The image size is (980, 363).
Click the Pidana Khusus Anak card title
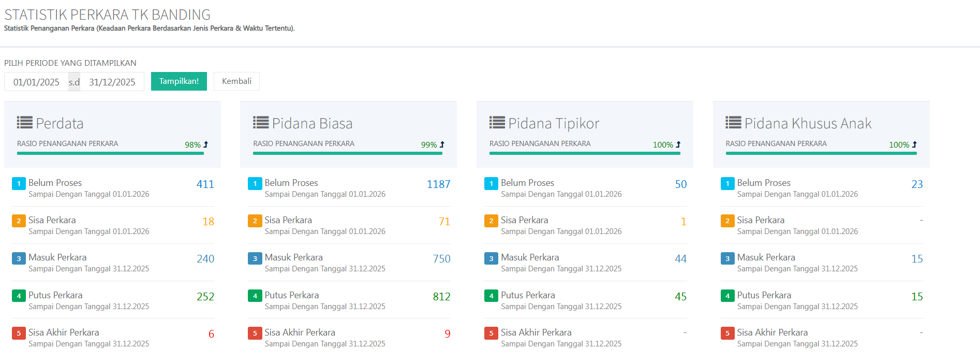click(808, 123)
